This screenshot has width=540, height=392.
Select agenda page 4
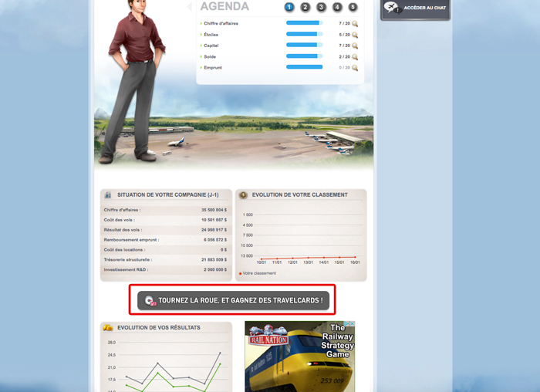(x=337, y=7)
